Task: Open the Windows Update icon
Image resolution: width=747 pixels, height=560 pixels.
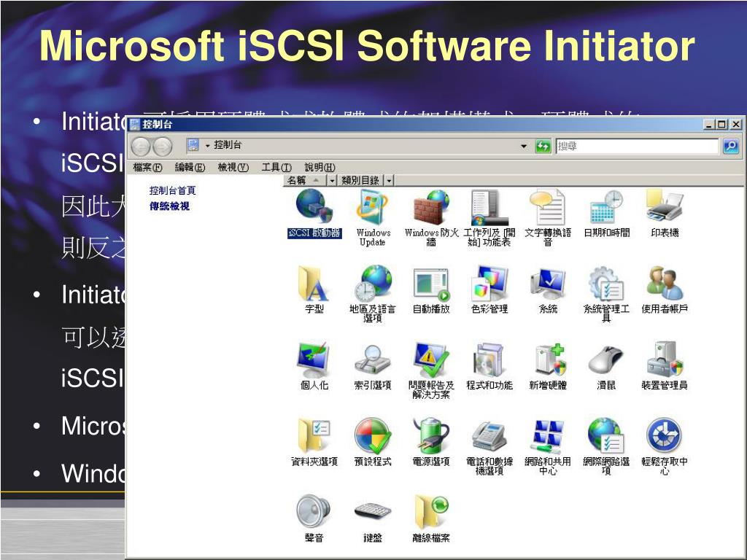Action: [373, 217]
